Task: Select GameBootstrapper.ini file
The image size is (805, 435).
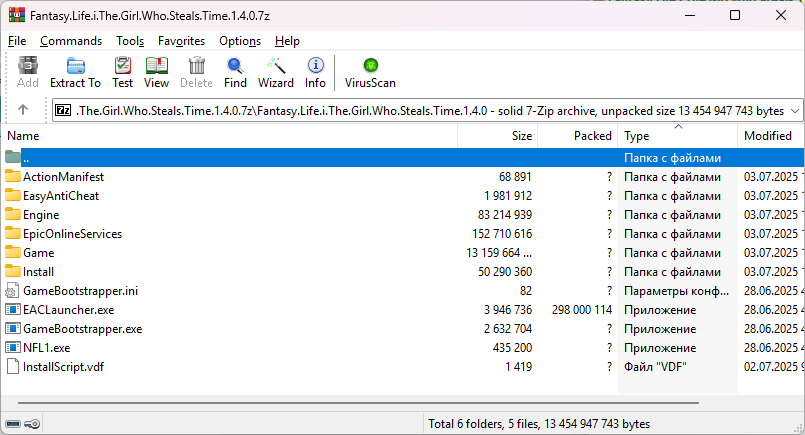Action: (x=81, y=291)
